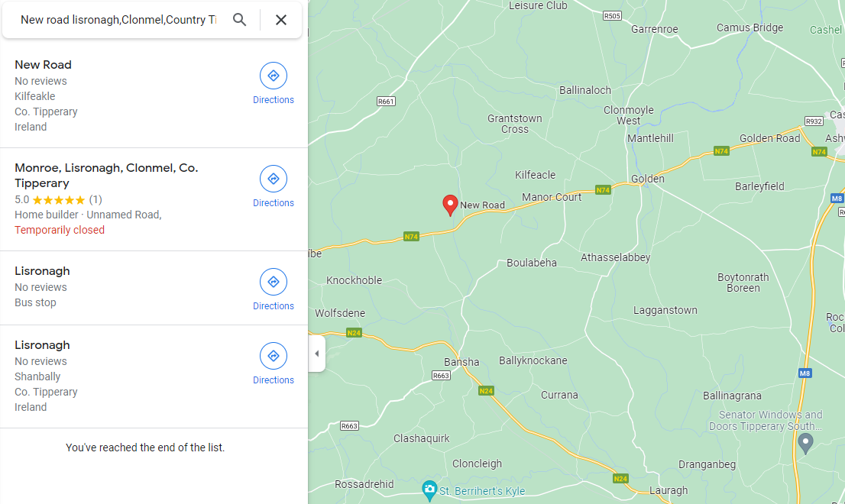Click the Bansha label on map
The height and width of the screenshot is (504, 845).
click(461, 362)
